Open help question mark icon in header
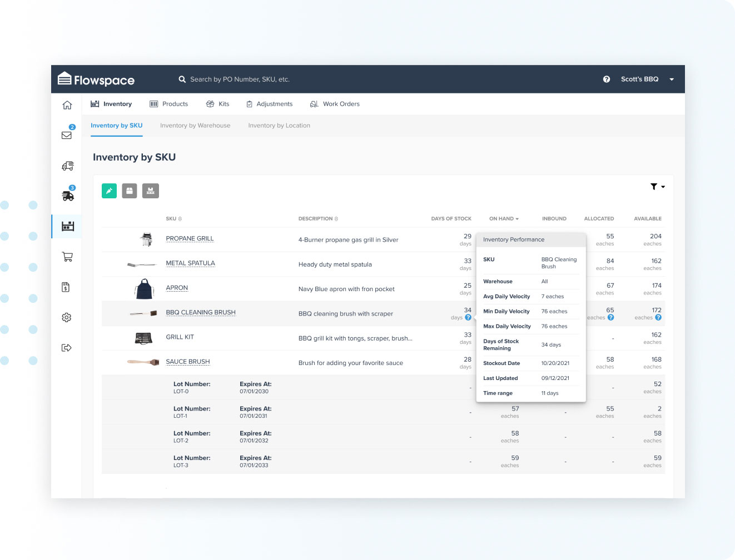The image size is (735, 560). [x=607, y=79]
